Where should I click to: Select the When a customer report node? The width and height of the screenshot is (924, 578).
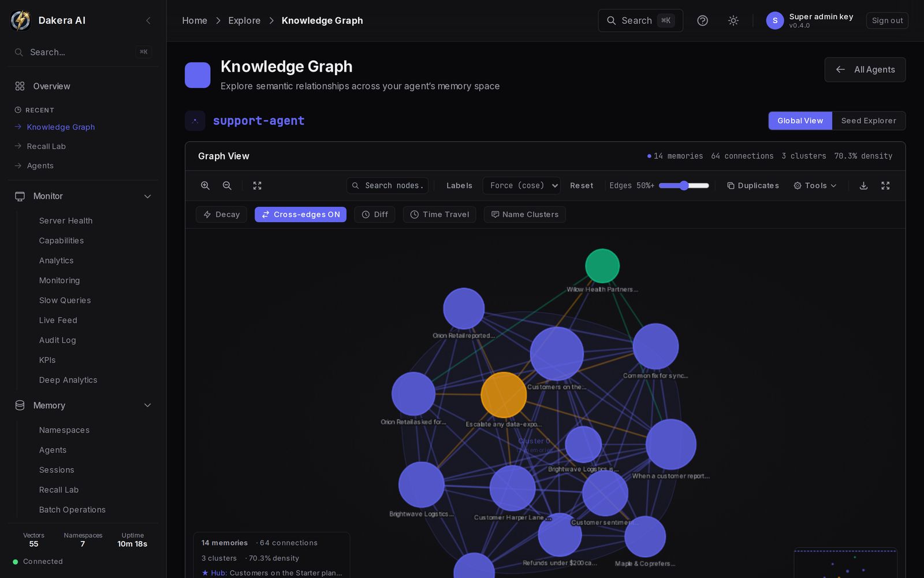click(x=671, y=444)
